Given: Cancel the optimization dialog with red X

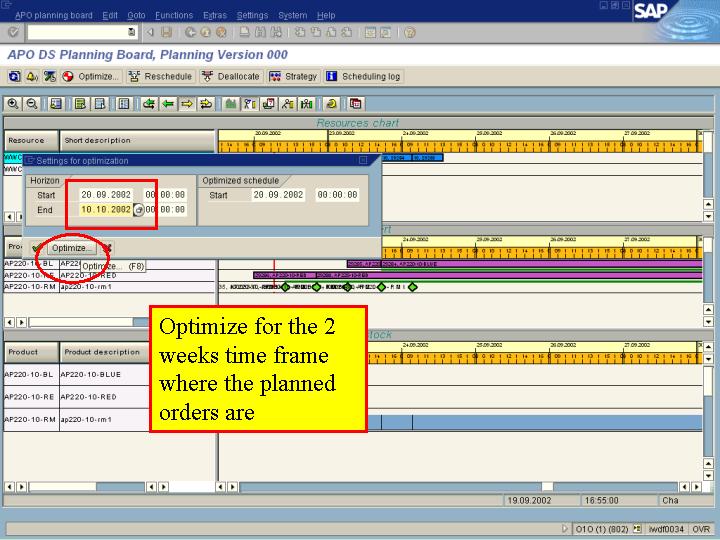Looking at the screenshot, I should pos(107,248).
